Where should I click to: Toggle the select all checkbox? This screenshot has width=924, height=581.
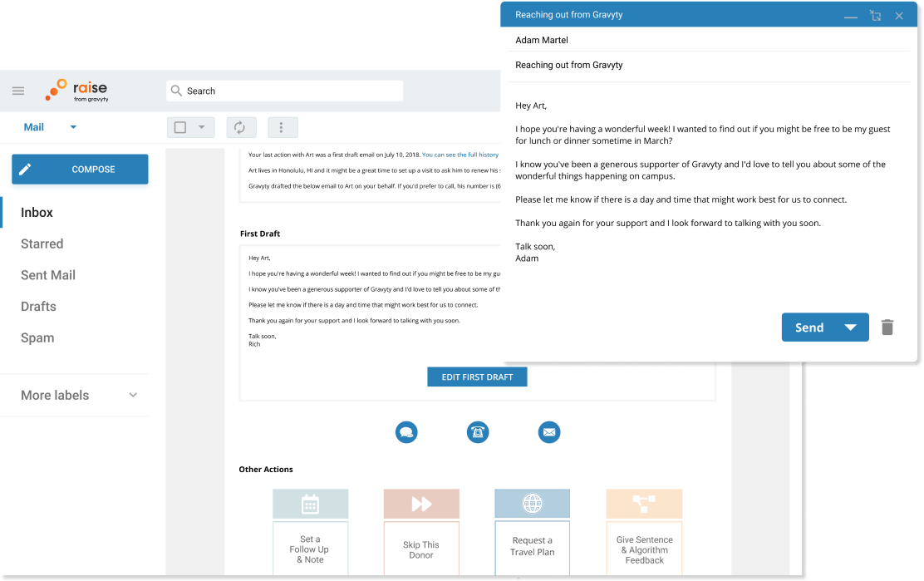[x=180, y=127]
